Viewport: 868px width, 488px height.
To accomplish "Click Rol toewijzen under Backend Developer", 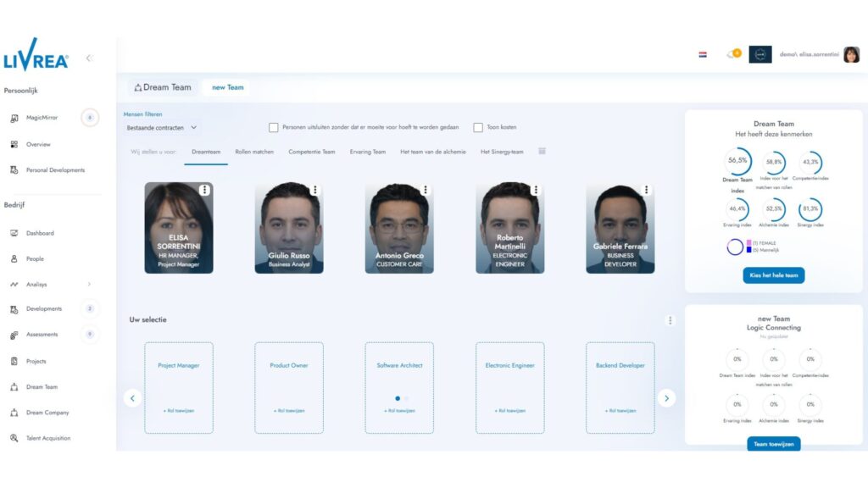I will (x=620, y=411).
